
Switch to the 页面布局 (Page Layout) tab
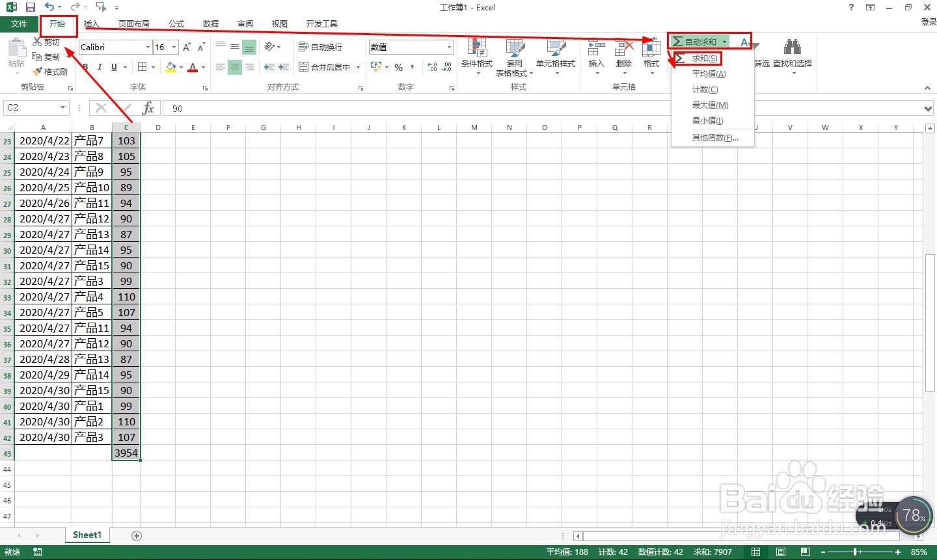[133, 23]
